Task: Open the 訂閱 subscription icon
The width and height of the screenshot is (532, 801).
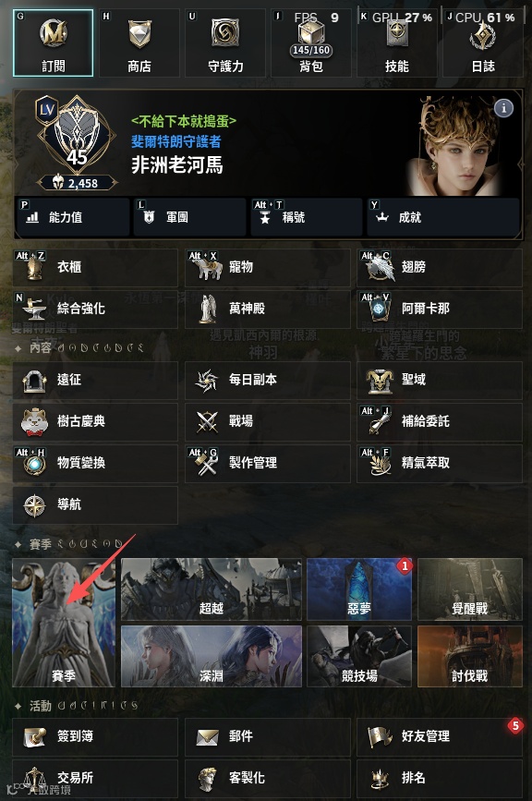Action: (53, 33)
